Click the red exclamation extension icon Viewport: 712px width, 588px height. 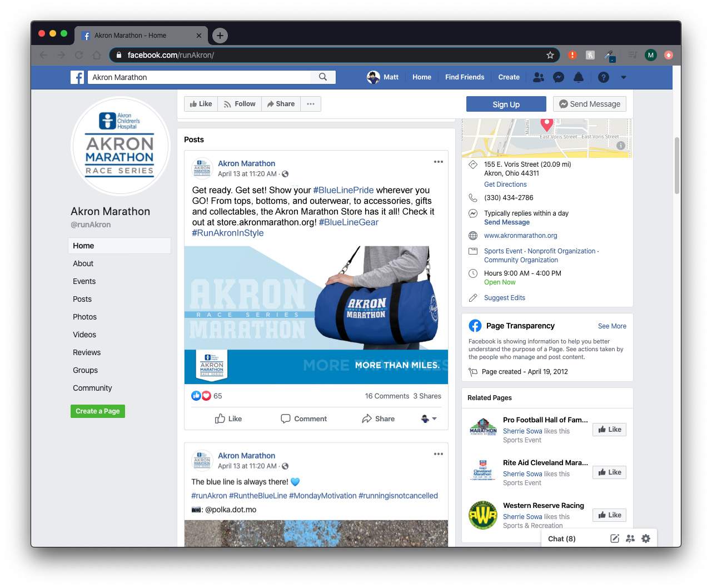tap(572, 55)
